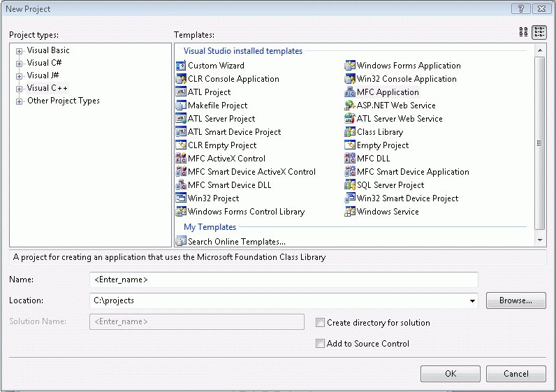The height and width of the screenshot is (392, 556).
Task: Choose the Custom Wizard template icon
Action: coord(182,66)
